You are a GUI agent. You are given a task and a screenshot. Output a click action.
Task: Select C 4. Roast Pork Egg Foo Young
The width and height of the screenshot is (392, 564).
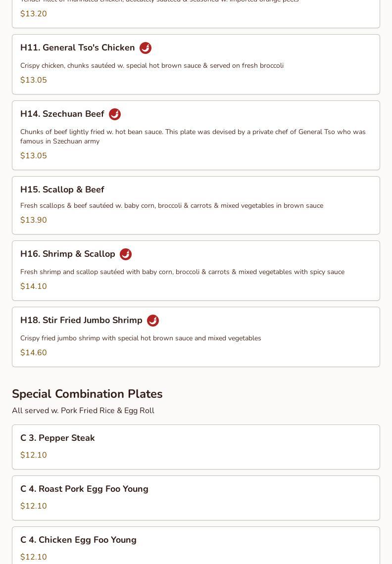coord(196,498)
